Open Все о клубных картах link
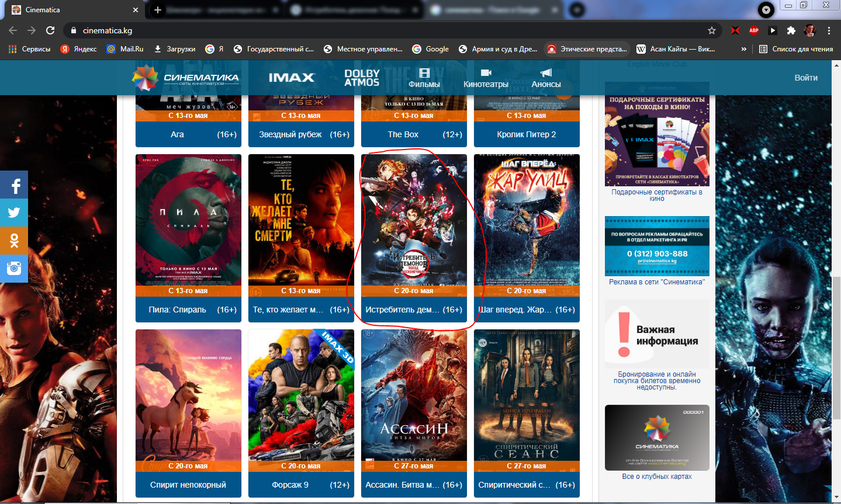This screenshot has width=841, height=504. [657, 477]
